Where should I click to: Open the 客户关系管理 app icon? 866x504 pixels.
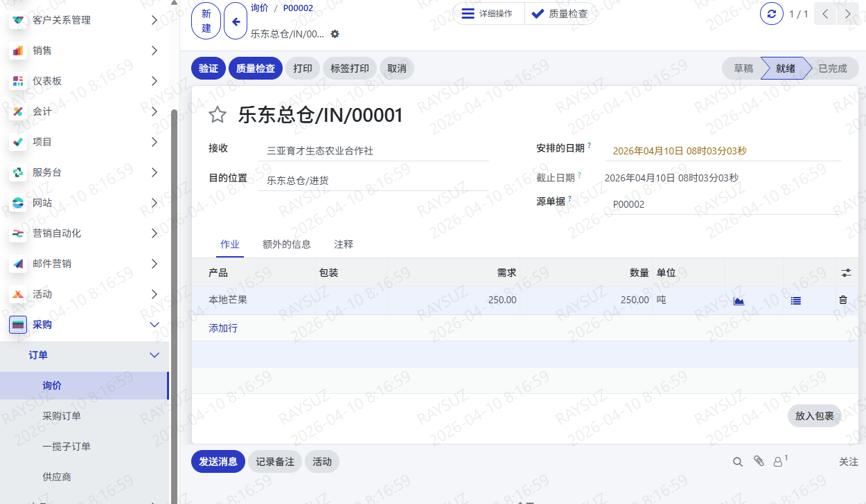[x=18, y=20]
